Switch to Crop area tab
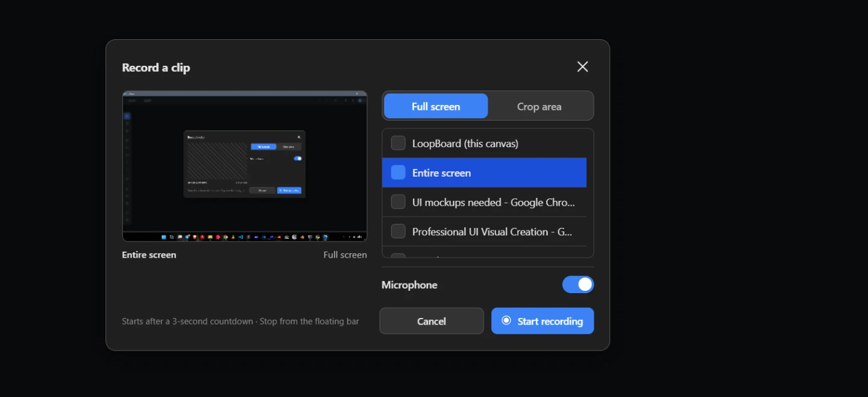Screen dimensions: 868x397 (539, 106)
